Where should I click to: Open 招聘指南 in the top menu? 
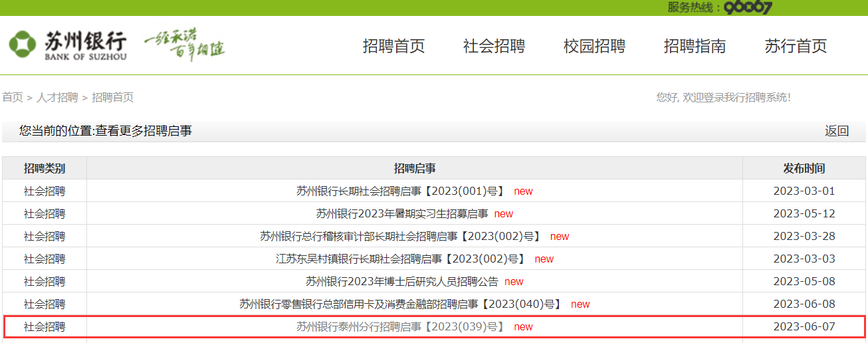[x=695, y=46]
